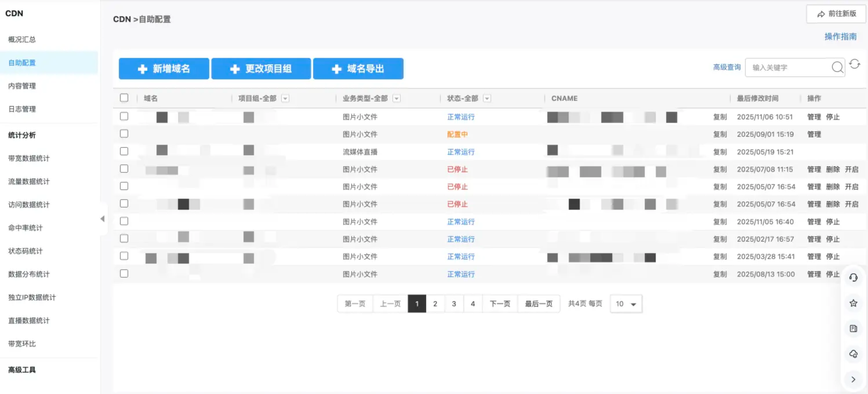Viewport: 868px width, 394px height.
Task: Open the 操作指南 link
Action: pyautogui.click(x=840, y=37)
